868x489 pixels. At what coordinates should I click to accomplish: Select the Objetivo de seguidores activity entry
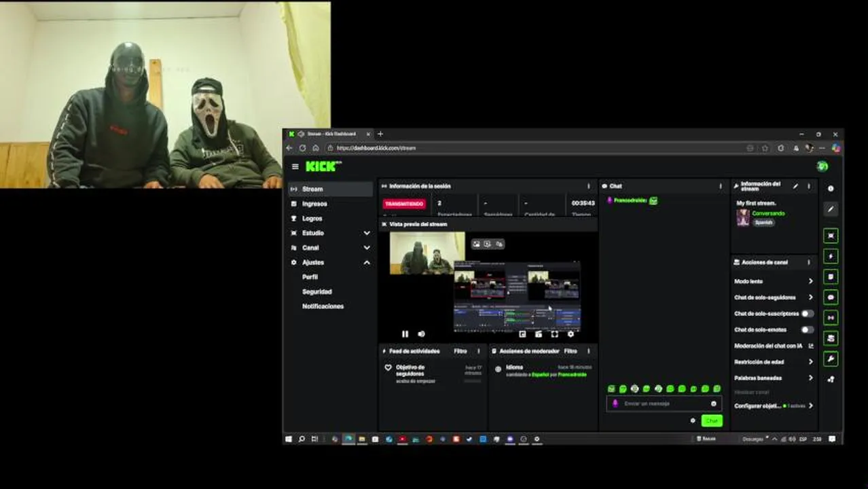tap(433, 374)
